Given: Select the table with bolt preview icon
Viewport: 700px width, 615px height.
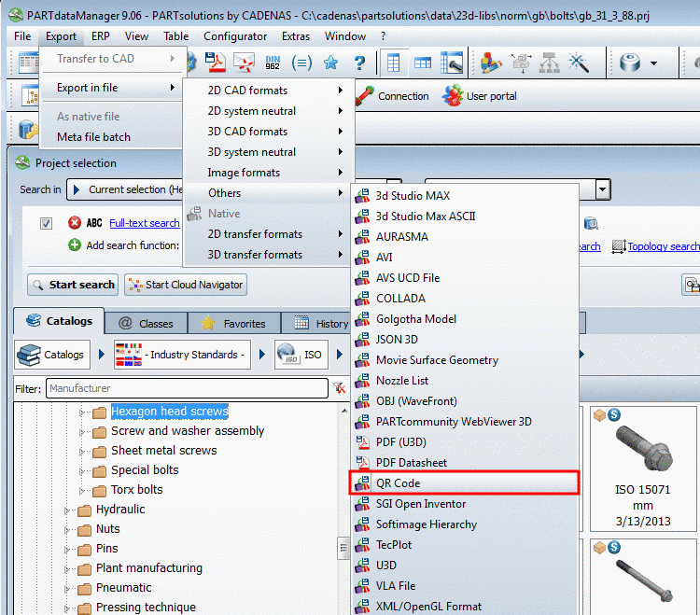Looking at the screenshot, I should [x=452, y=63].
